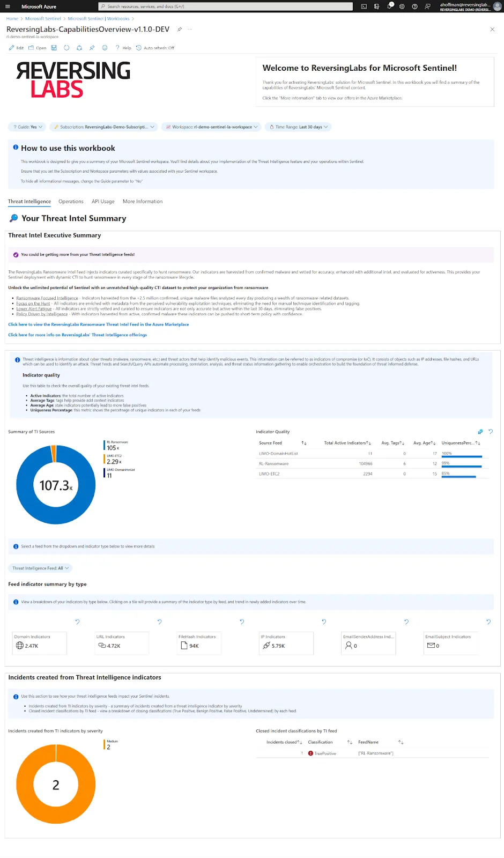Click the Azure search resources field
Viewport: 504px width, 858px height.
click(225, 6)
